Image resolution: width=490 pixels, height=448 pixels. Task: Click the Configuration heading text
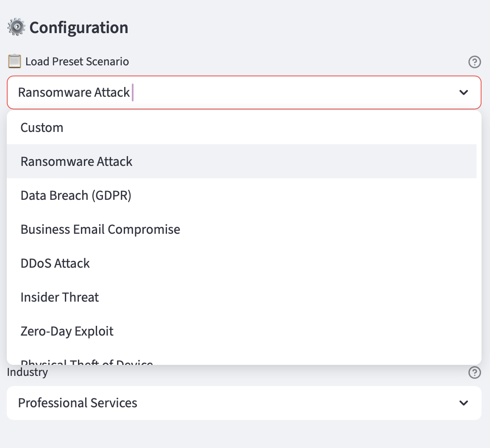click(79, 28)
